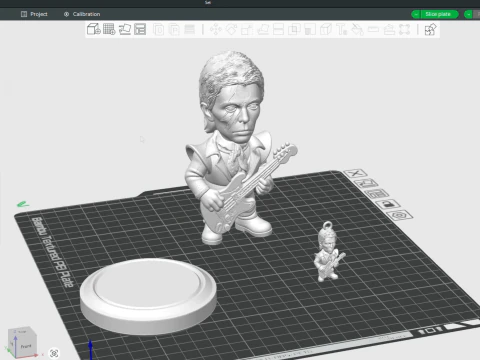Select the Mesh boolean tool
Screen dimensions: 480x360
pos(294,30)
